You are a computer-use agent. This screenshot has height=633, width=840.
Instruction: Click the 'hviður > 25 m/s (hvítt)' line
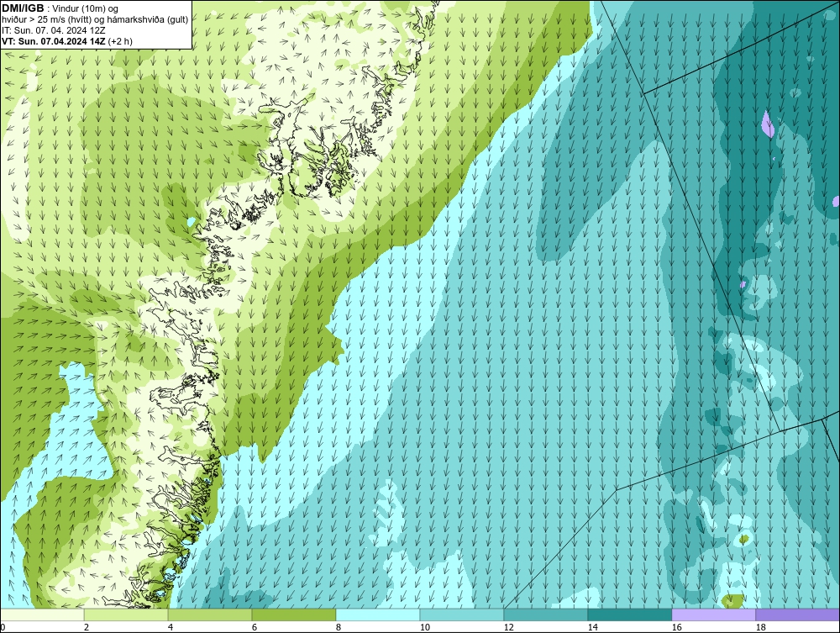pyautogui.click(x=46, y=19)
